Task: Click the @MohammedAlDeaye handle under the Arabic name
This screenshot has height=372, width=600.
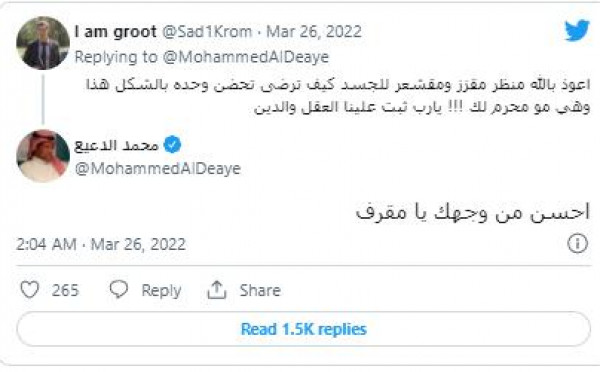Action: 158,169
